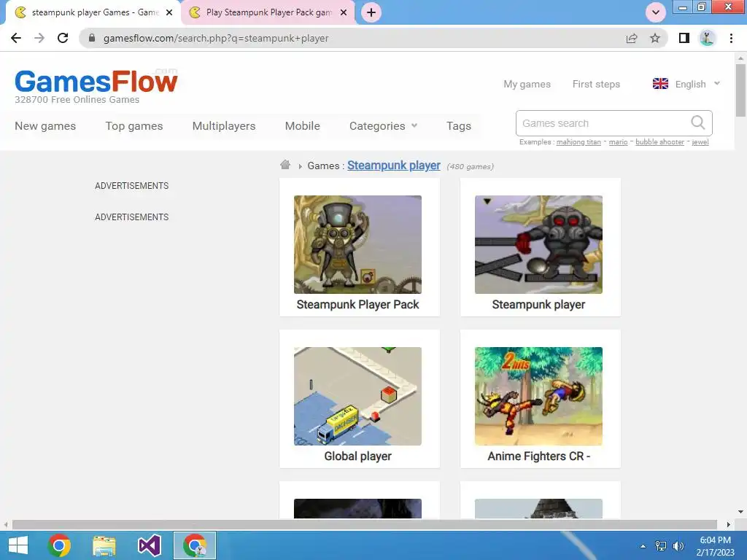Bookmark this page with the star icon
Screen dimensions: 747x560
pyautogui.click(x=655, y=38)
